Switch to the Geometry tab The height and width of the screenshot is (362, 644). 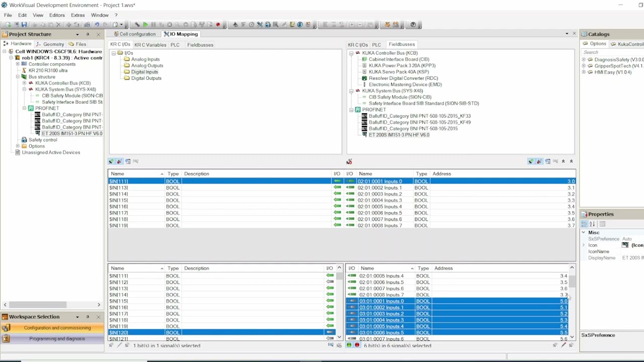(x=50, y=44)
